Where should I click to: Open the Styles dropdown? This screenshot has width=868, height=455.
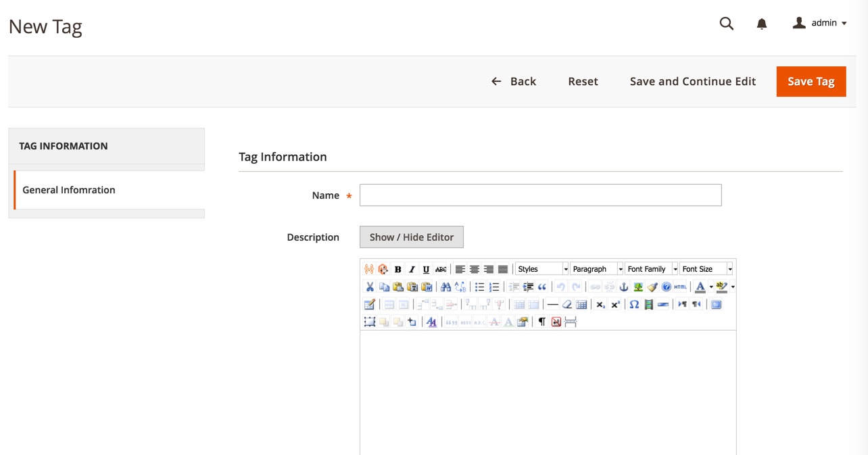pyautogui.click(x=541, y=269)
